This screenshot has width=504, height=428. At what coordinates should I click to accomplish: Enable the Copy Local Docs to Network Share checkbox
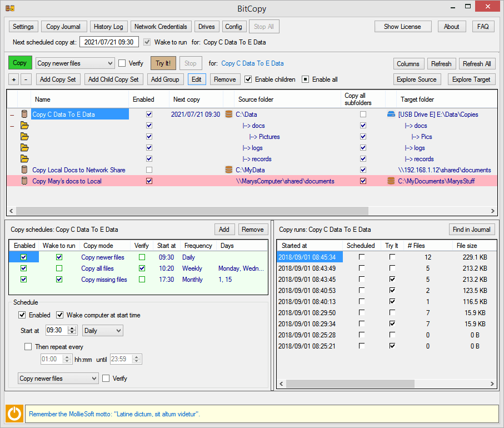pyautogui.click(x=148, y=170)
